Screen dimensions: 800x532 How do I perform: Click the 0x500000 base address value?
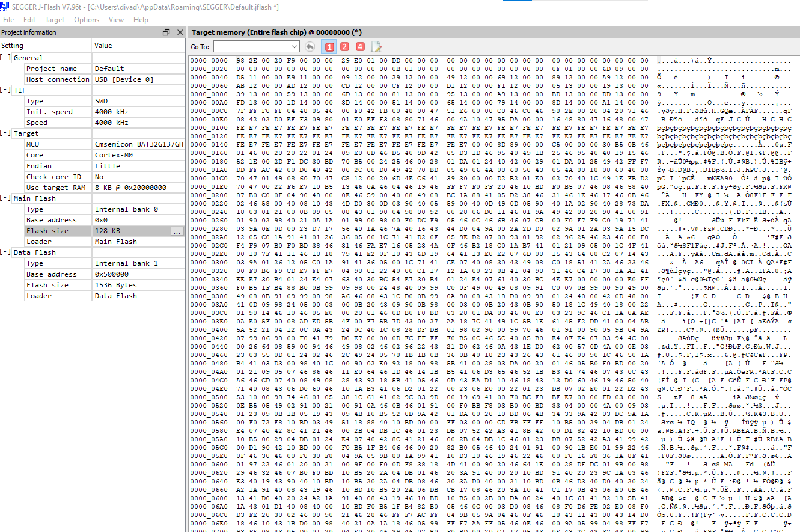(111, 274)
